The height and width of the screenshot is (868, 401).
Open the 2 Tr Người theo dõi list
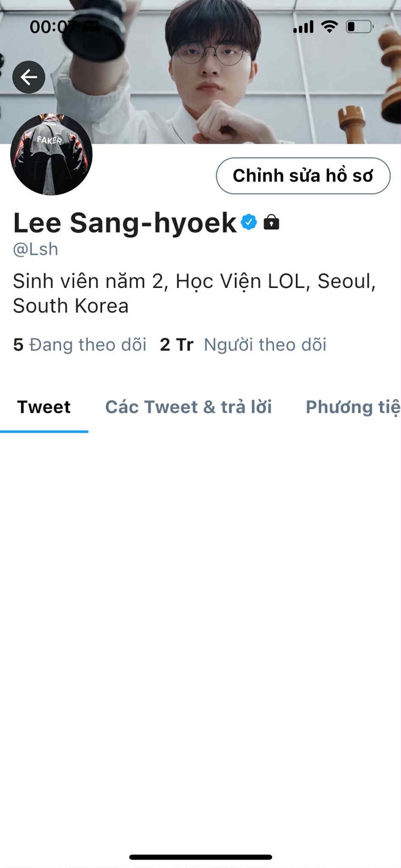[243, 344]
